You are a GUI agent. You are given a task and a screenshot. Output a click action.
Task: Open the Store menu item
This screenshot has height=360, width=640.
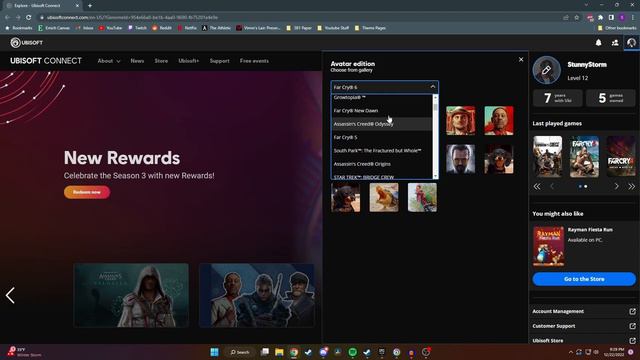161,61
